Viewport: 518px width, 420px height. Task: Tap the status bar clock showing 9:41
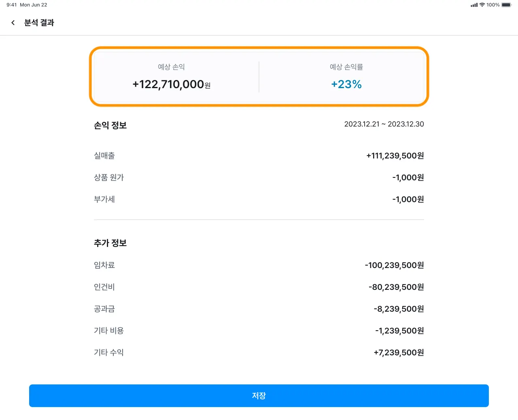point(12,5)
